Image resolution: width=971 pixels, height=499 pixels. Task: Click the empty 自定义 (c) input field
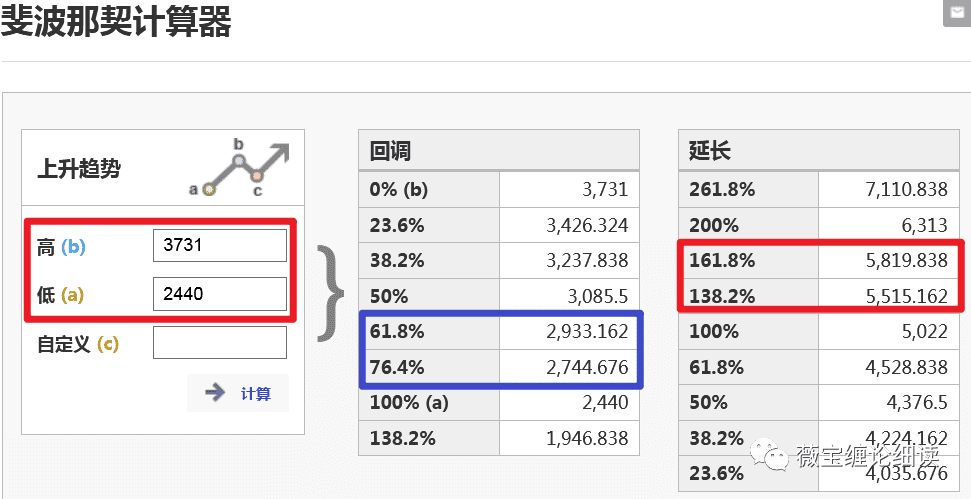pos(220,343)
